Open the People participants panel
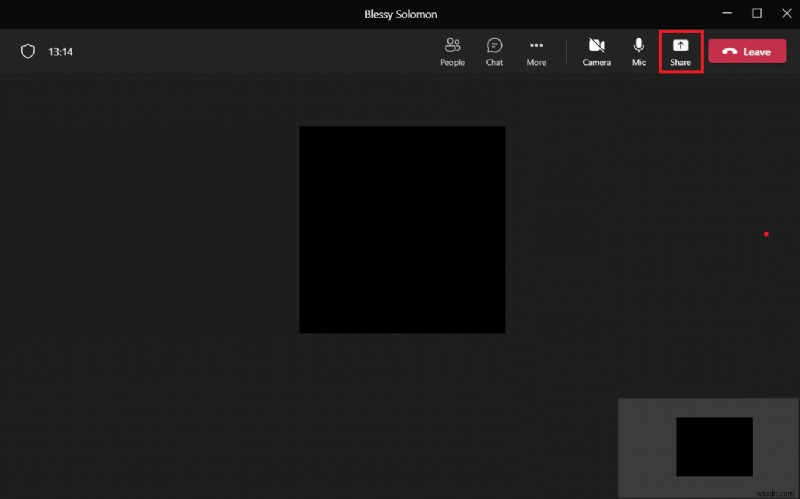This screenshot has width=800, height=499. click(x=452, y=52)
